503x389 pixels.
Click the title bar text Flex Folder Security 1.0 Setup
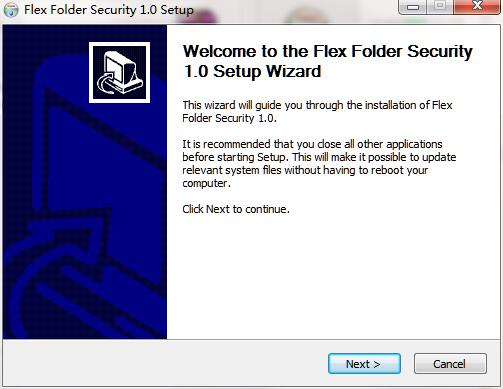point(109,10)
